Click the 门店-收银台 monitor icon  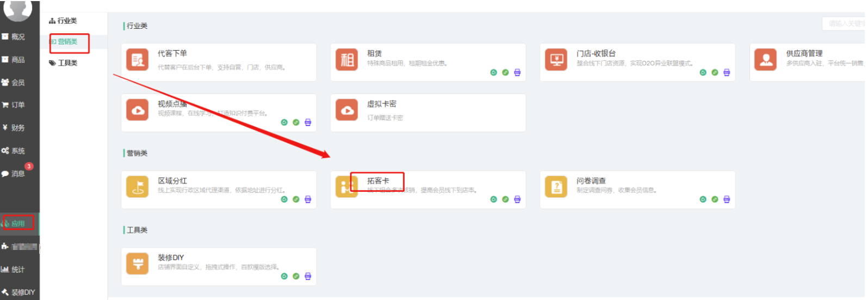(556, 60)
